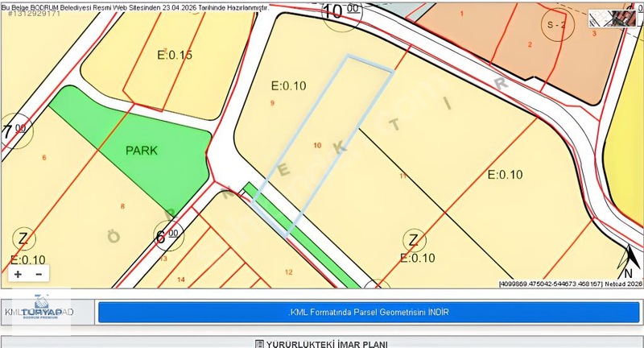Click the Z circle near parcel 8
Viewport: 644px width, 348px height.
(24, 238)
